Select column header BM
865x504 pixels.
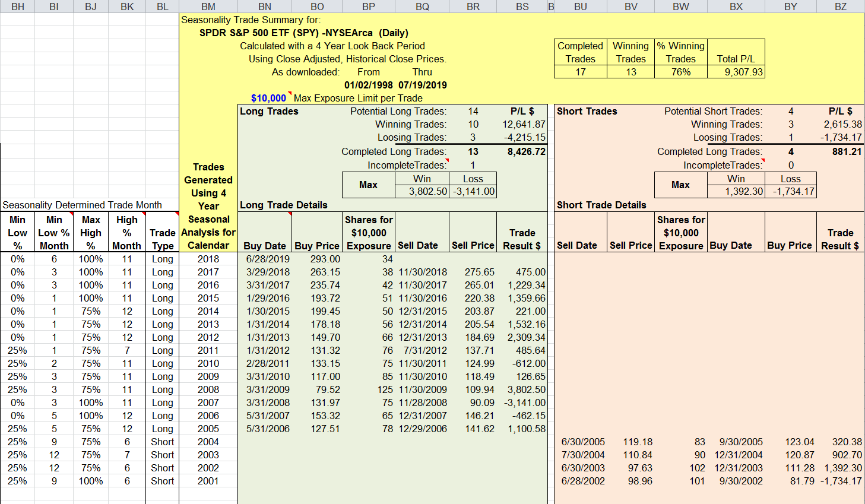point(208,7)
